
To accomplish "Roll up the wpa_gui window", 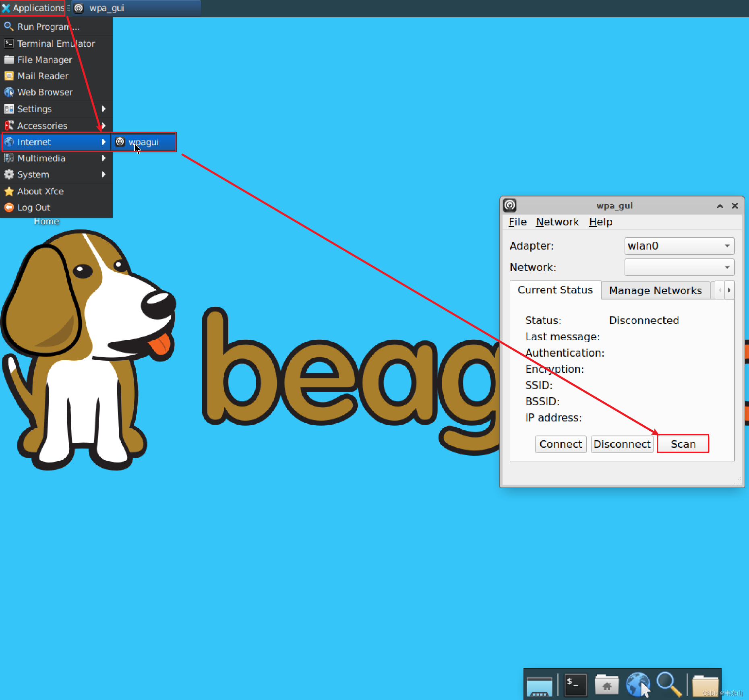I will click(x=720, y=206).
